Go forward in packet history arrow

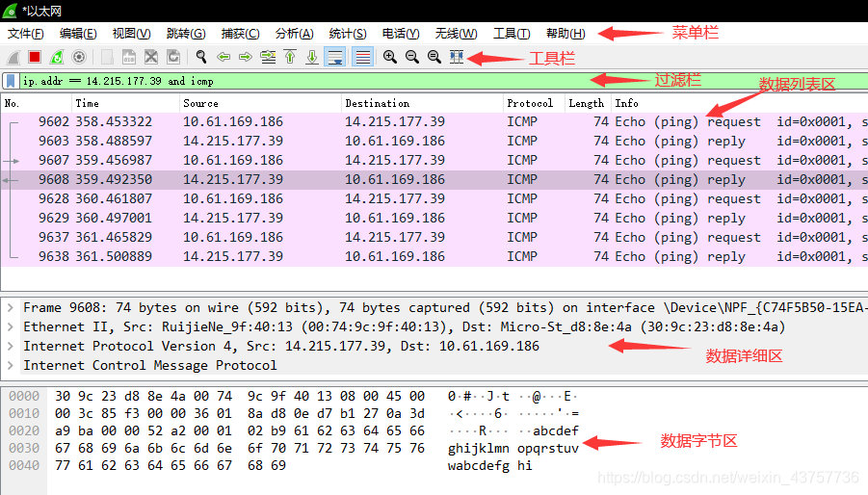click(x=246, y=57)
